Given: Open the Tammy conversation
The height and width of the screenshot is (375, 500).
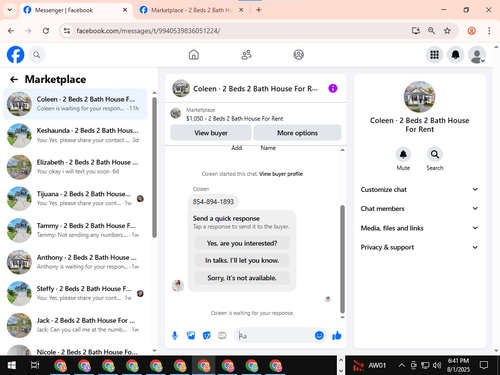Looking at the screenshot, I should [76, 230].
